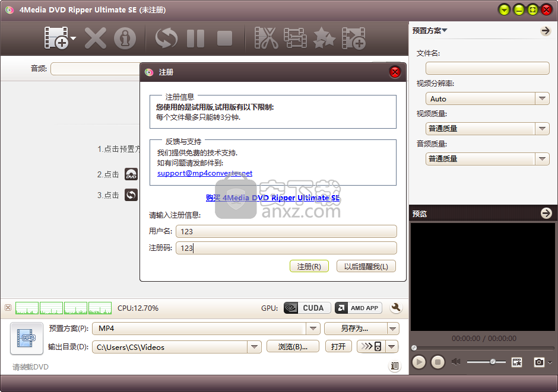Click the first CPU core usage graph
The width and height of the screenshot is (558, 392).
[x=27, y=308]
